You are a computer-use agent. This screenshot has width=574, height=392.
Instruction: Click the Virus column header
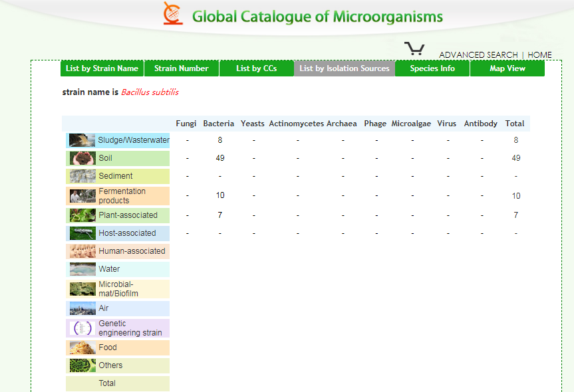(x=446, y=124)
